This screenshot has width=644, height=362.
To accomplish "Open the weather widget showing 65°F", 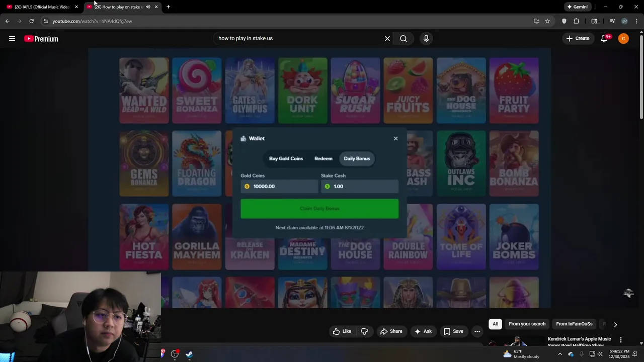I will coord(521,354).
